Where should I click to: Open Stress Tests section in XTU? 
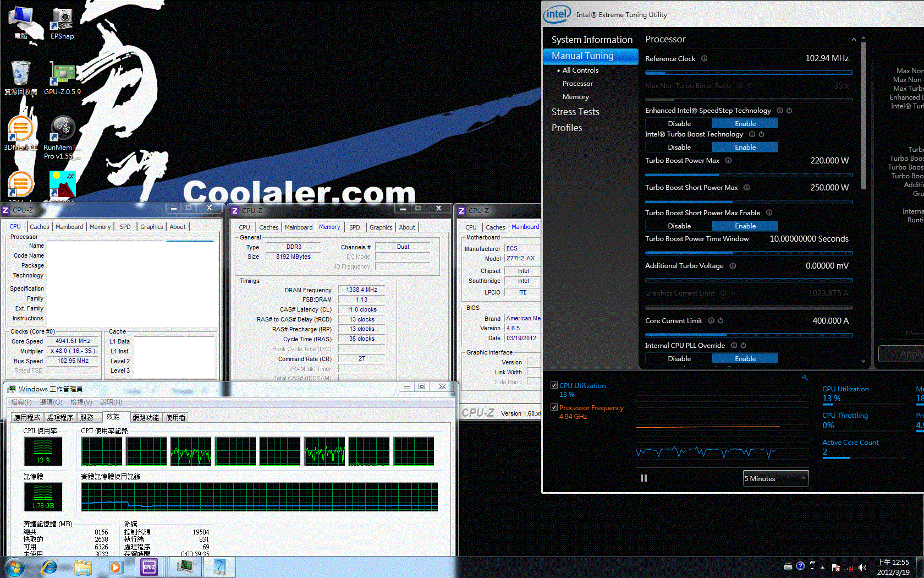575,112
